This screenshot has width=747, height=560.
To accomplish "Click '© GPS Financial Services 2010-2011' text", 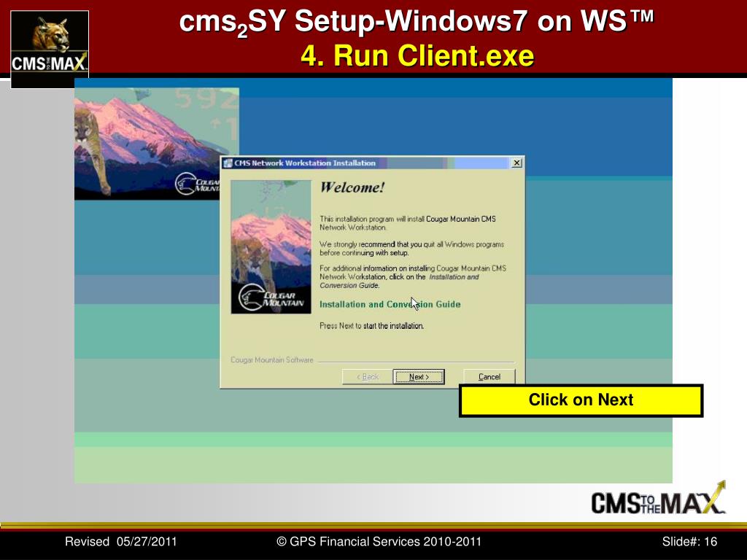I will (x=379, y=542).
